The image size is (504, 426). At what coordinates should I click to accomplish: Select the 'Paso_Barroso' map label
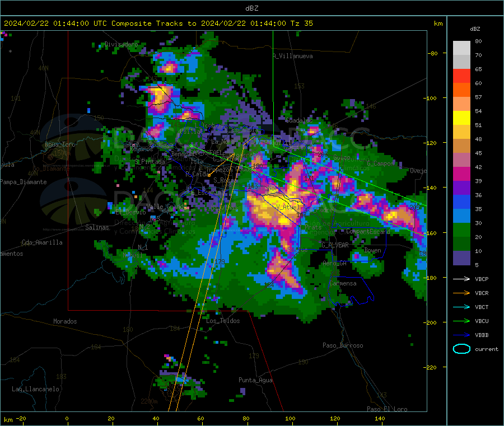tap(343, 345)
